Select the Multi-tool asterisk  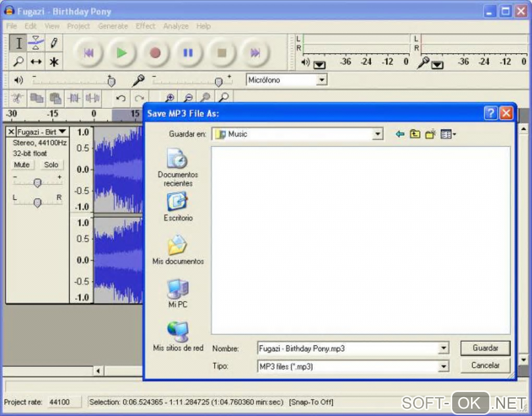coord(54,61)
